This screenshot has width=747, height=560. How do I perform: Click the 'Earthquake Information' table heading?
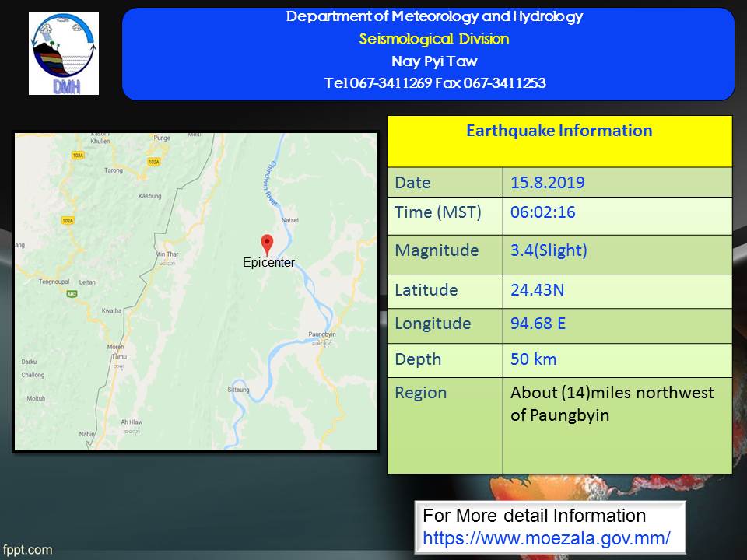click(559, 131)
